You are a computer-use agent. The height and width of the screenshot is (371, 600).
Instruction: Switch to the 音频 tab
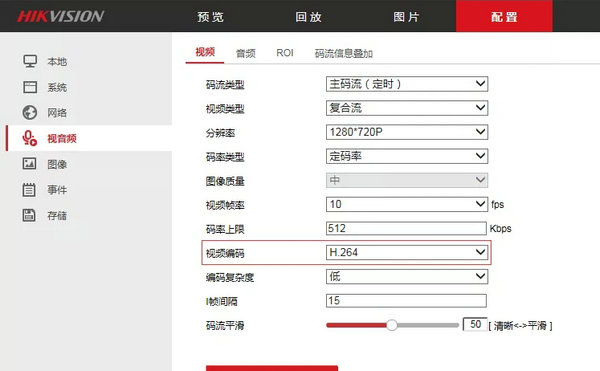tap(246, 53)
